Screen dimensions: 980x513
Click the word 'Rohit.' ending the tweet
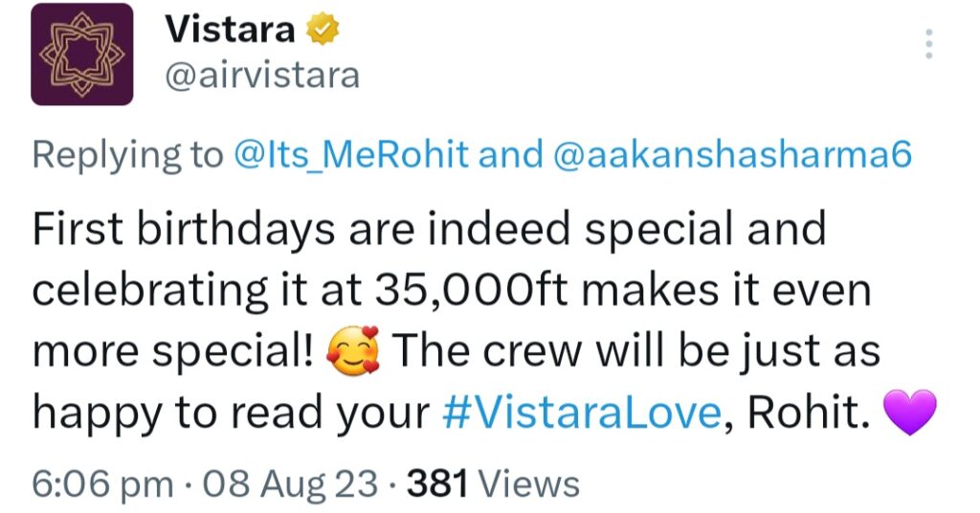point(809,413)
